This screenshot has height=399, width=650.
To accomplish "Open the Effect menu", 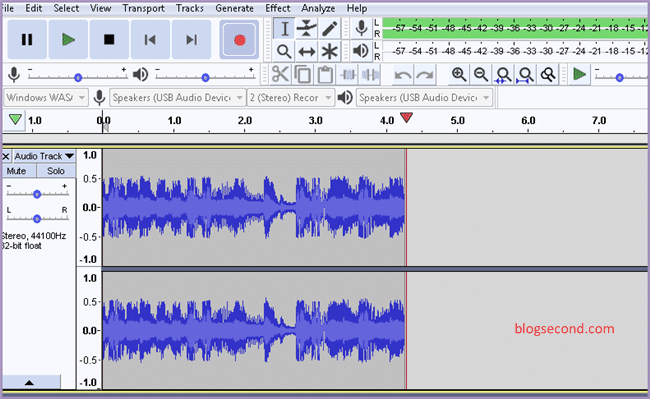I will coord(278,8).
